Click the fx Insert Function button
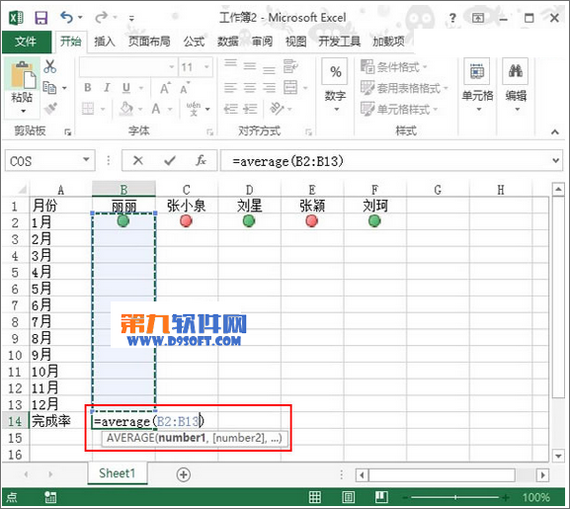The image size is (570, 509). point(201,160)
